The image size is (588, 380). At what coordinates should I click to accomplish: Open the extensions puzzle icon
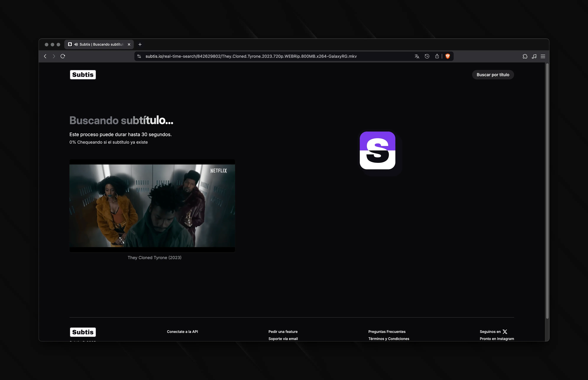(x=525, y=56)
